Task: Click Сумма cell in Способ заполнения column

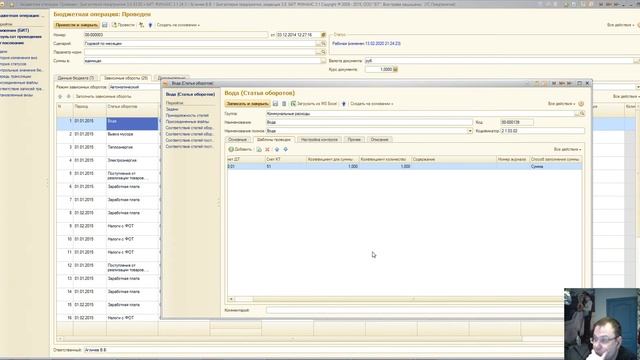Action: tap(556, 167)
